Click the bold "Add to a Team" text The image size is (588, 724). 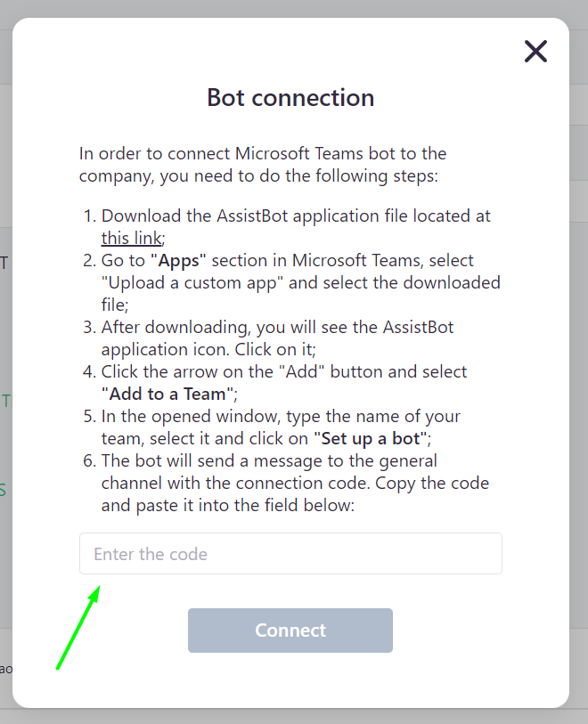167,394
